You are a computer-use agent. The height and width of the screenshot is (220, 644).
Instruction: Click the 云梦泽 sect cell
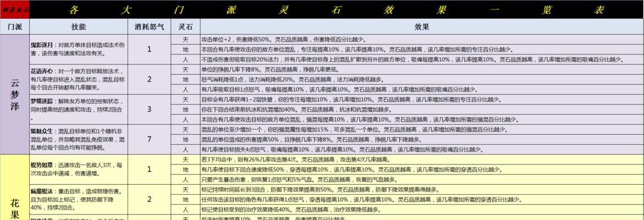click(15, 95)
